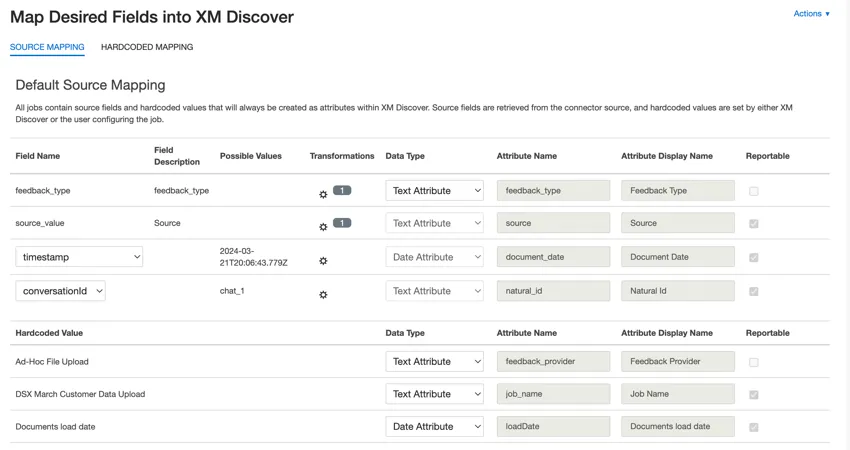Expand Data Type dropdown for Documents load date
This screenshot has width=850, height=450.
click(435, 426)
